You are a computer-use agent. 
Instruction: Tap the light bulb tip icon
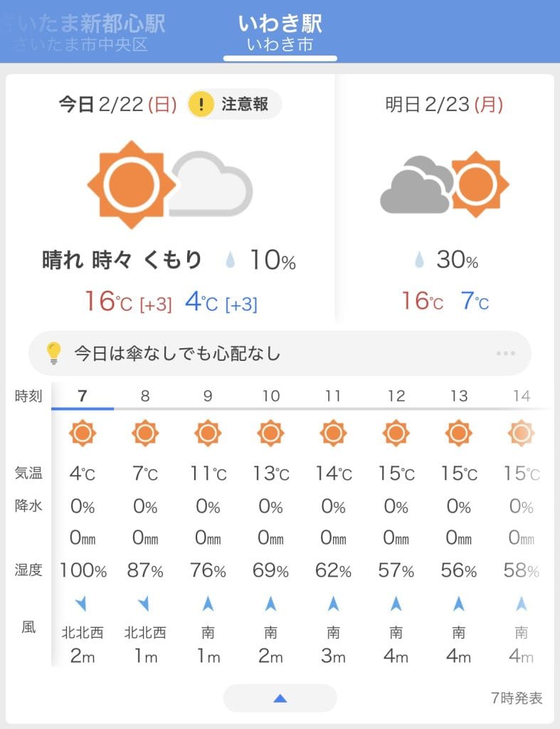54,353
